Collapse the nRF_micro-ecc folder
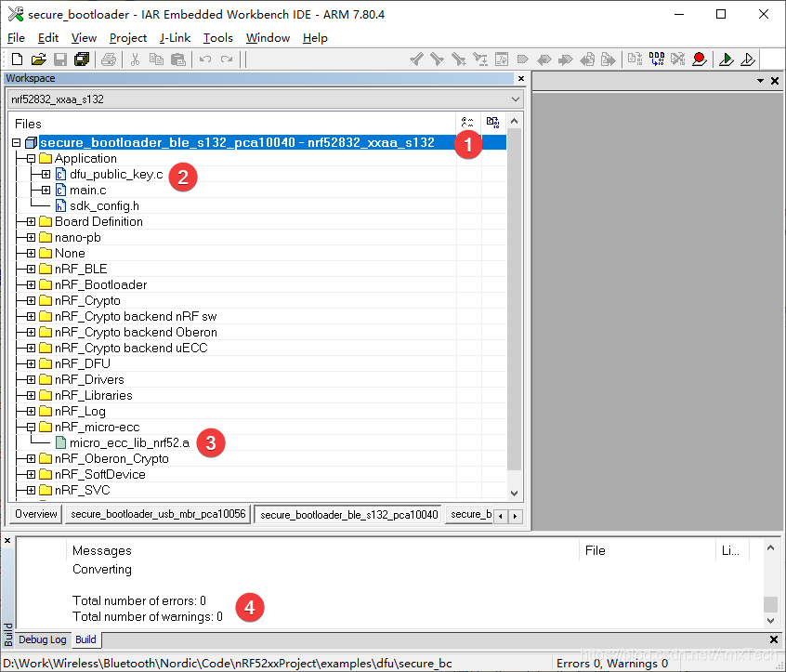Screen dimensions: 786x672 coord(31,428)
